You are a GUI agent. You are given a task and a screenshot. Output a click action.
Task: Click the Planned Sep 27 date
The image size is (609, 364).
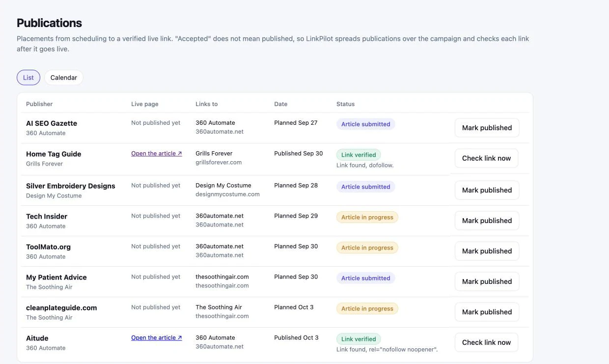296,123
